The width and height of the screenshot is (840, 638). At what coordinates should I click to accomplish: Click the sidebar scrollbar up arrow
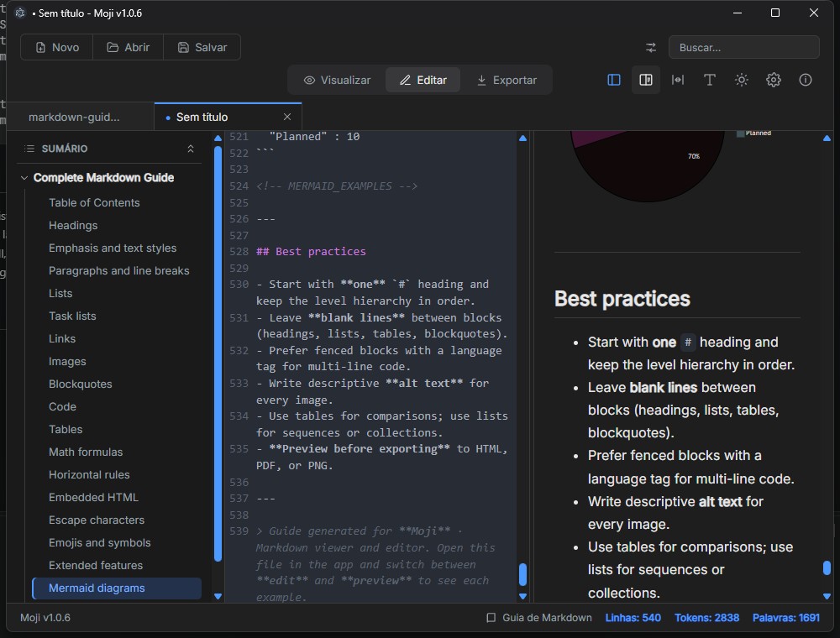pos(218,138)
